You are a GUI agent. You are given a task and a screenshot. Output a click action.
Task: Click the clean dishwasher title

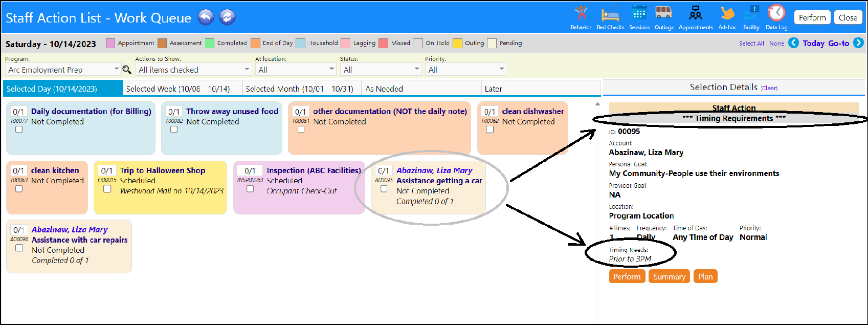[x=532, y=111]
